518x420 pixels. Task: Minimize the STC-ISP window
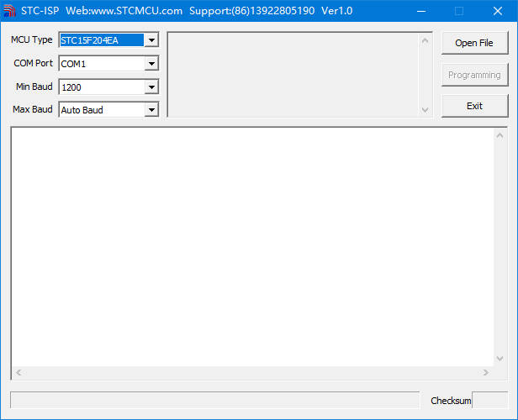(x=421, y=11)
